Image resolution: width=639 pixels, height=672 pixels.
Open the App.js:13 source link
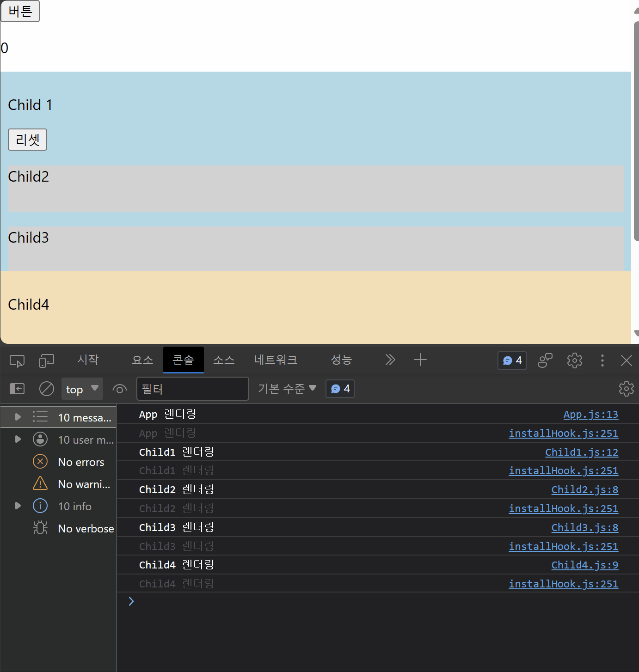[590, 415]
